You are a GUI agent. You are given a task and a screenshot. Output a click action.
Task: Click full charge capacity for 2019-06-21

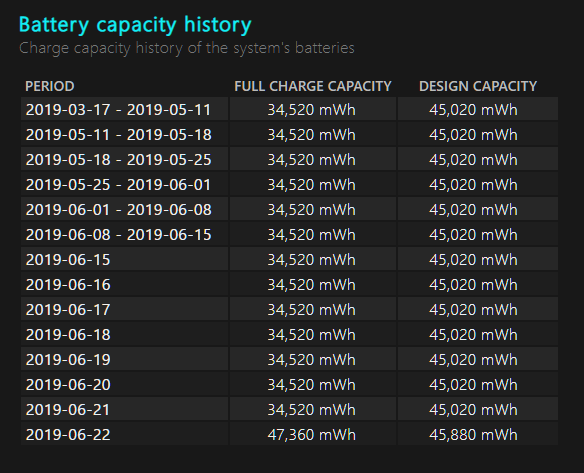tap(312, 410)
